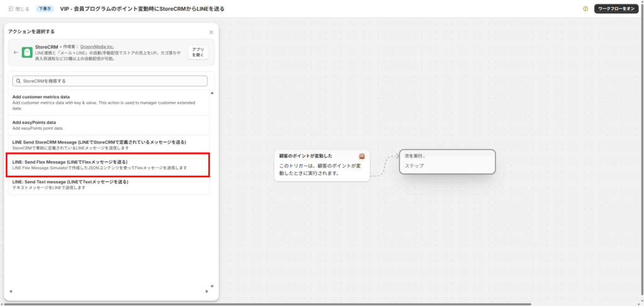Turn on workflow with ワークフローをオン button
Viewport: 644px width, 306px height.
(x=616, y=9)
